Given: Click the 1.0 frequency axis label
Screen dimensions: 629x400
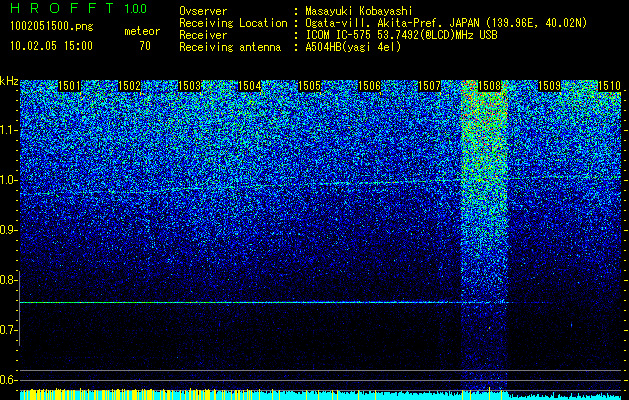Looking at the screenshot, I should [9, 180].
